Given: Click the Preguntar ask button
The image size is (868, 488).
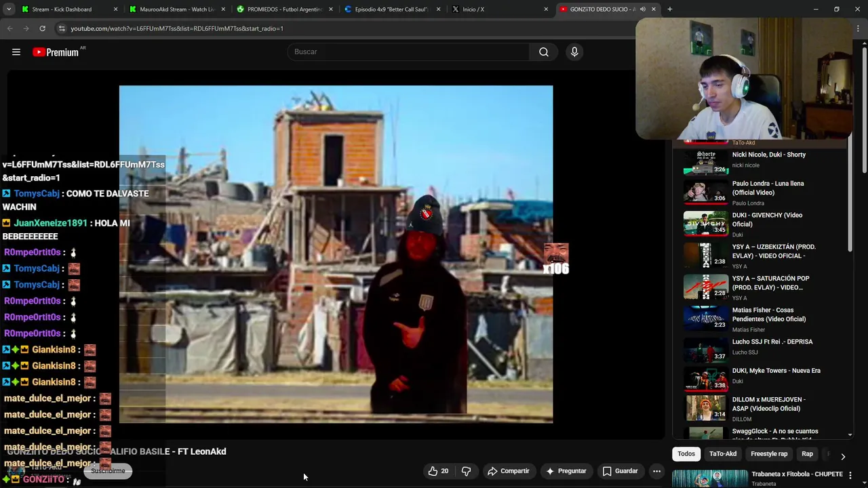Looking at the screenshot, I should (x=566, y=471).
